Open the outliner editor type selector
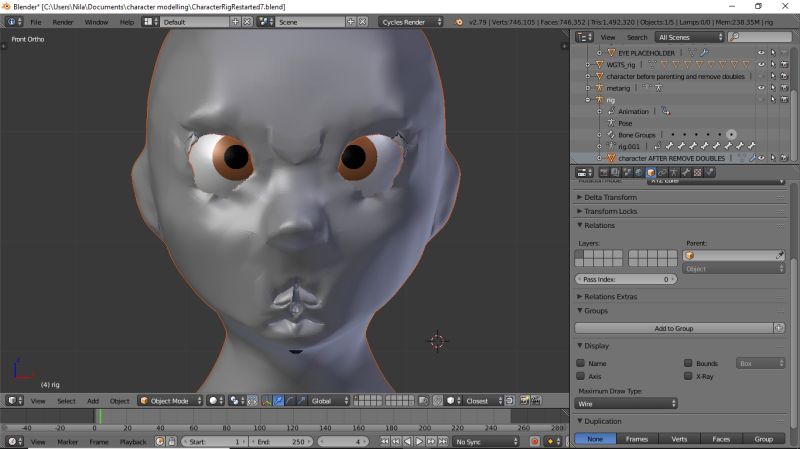Viewport: 800px width, 449px height. coord(584,37)
